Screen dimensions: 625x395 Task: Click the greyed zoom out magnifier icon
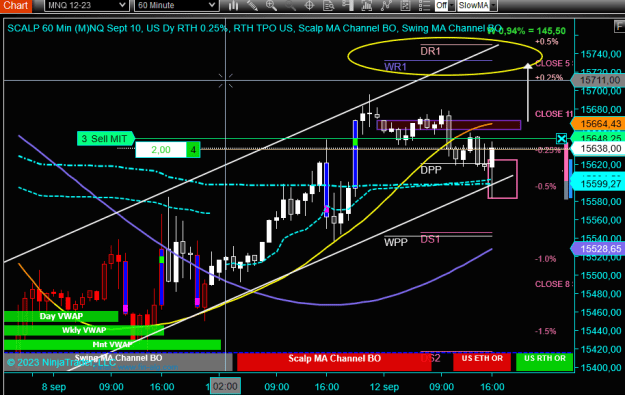pos(290,5)
